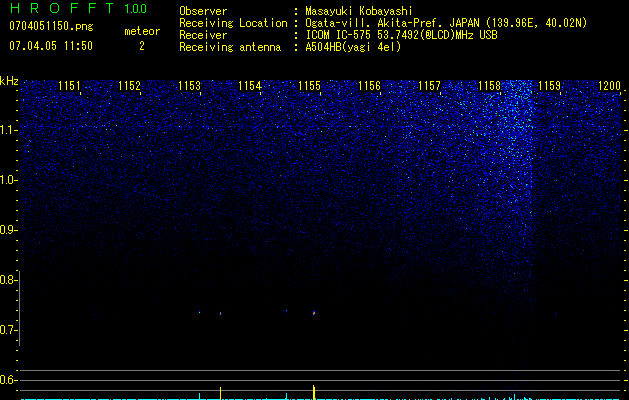The width and height of the screenshot is (629, 400).
Task: Select the filename 0704051150.png
Action: pos(51,27)
